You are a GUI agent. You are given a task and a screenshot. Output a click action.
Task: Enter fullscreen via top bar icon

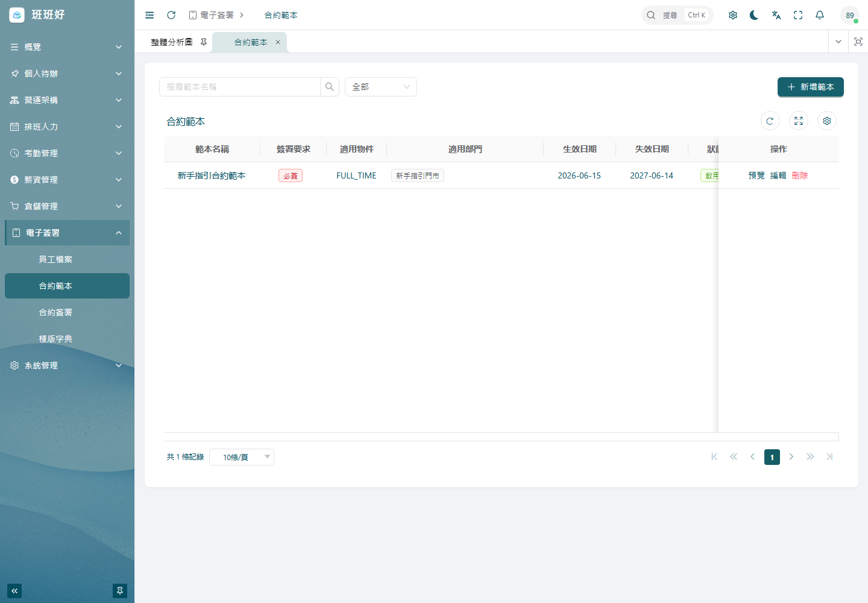tap(798, 15)
